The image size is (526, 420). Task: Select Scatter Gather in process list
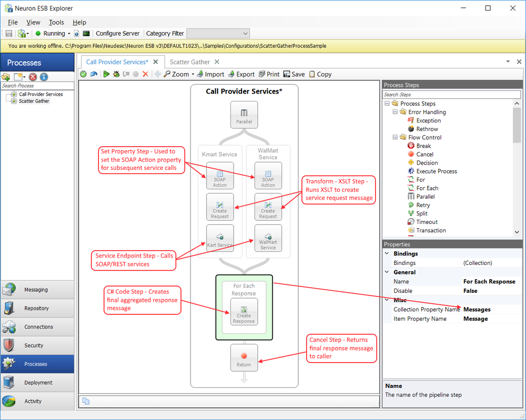(34, 101)
